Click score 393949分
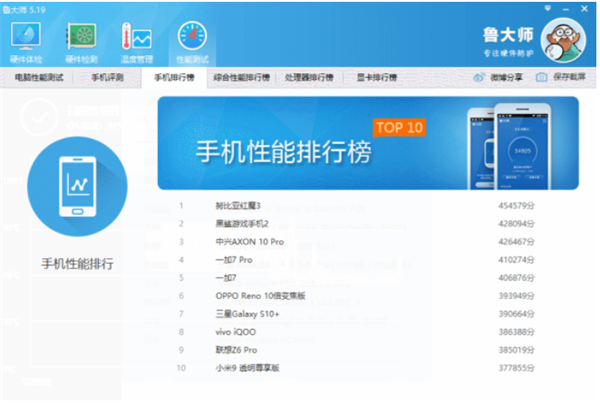 516,296
